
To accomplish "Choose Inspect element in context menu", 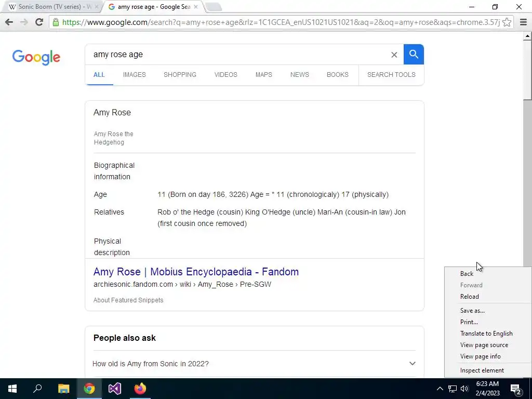I will tap(482, 370).
